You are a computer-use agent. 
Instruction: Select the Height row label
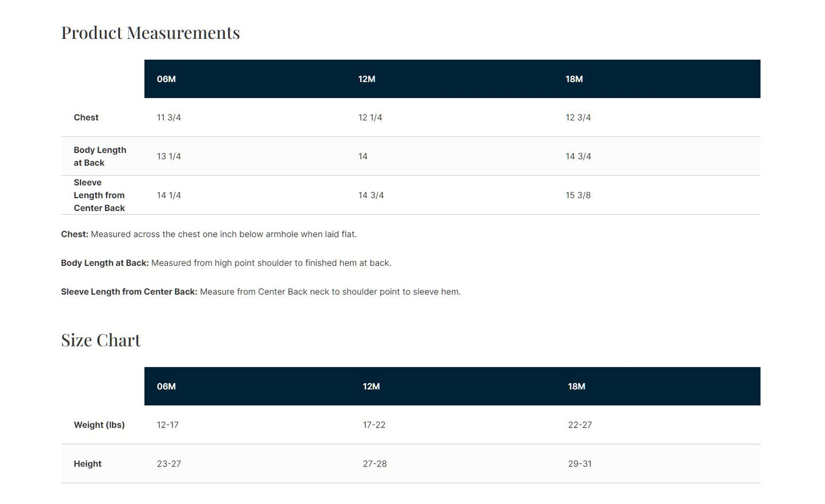tap(87, 463)
